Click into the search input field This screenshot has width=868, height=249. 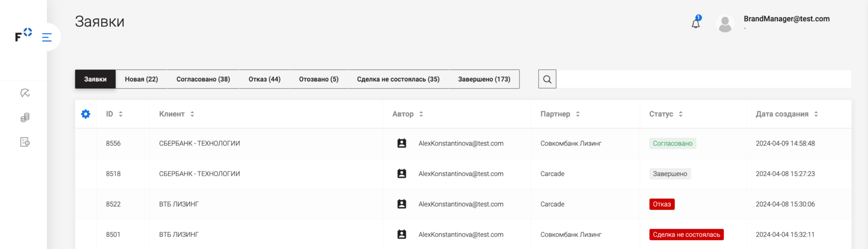703,79
